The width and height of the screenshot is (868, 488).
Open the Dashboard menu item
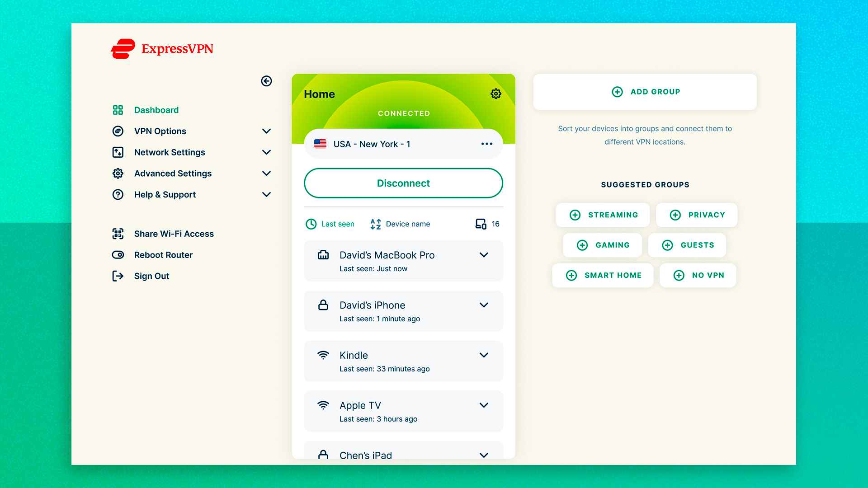[156, 110]
